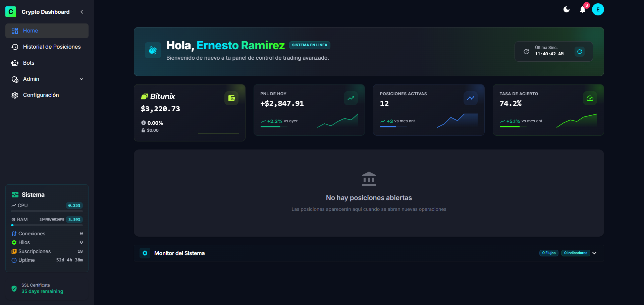Click the Monitor del Sistema settings icon
Viewport: 644px width, 305px height.
(x=145, y=253)
